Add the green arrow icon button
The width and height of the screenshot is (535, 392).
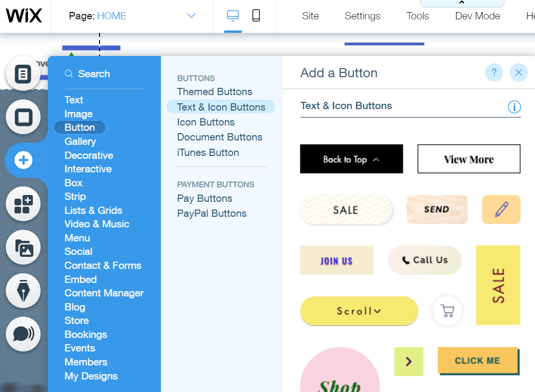tap(409, 361)
